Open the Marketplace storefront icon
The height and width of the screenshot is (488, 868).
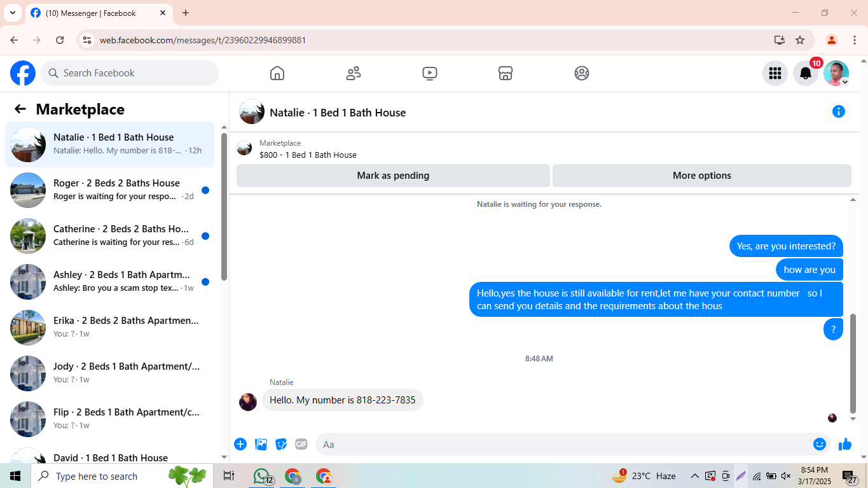tap(506, 73)
